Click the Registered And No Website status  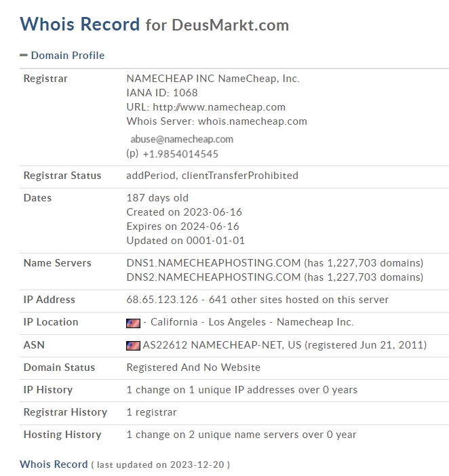[x=193, y=368]
